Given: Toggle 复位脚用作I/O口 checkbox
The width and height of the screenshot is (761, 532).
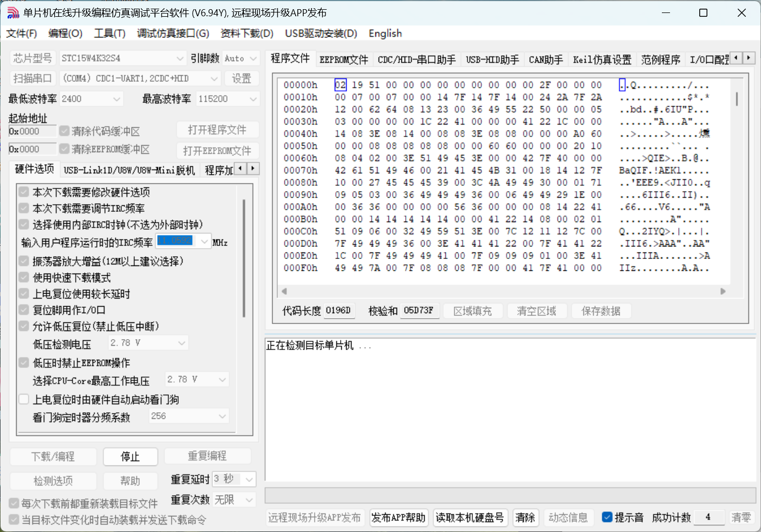Looking at the screenshot, I should (x=24, y=310).
